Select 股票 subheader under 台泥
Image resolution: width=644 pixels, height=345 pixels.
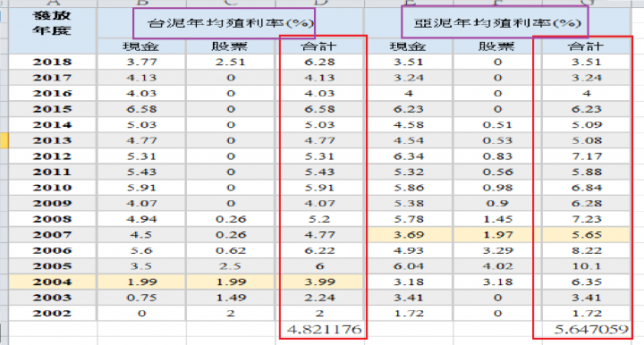pos(231,46)
